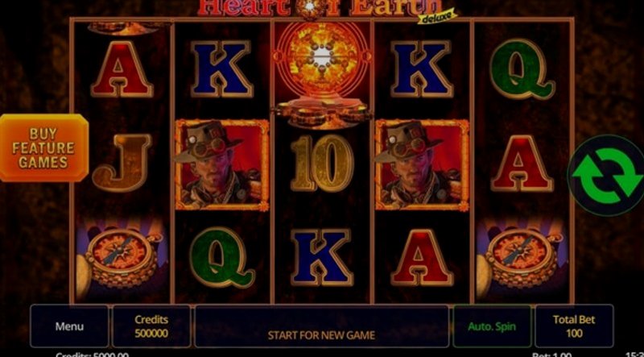The height and width of the screenshot is (357, 644).
Task: Click the Start For New Game bar
Action: tap(321, 326)
